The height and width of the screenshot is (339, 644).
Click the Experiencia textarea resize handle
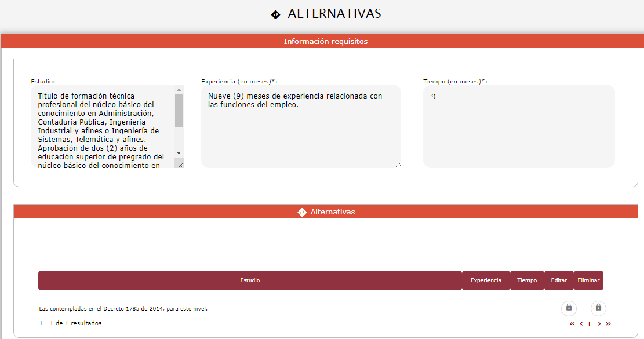398,165
